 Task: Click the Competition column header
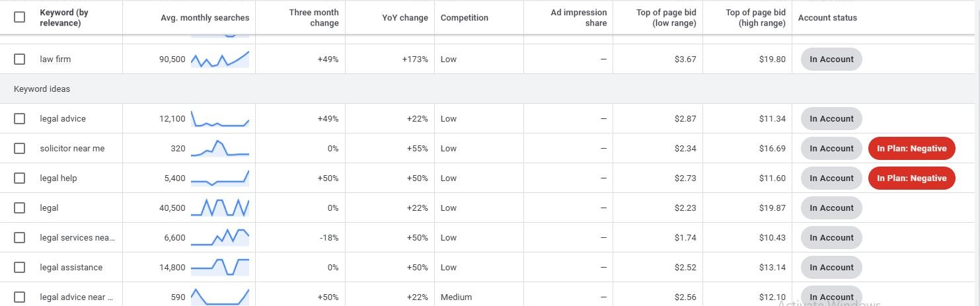point(466,18)
